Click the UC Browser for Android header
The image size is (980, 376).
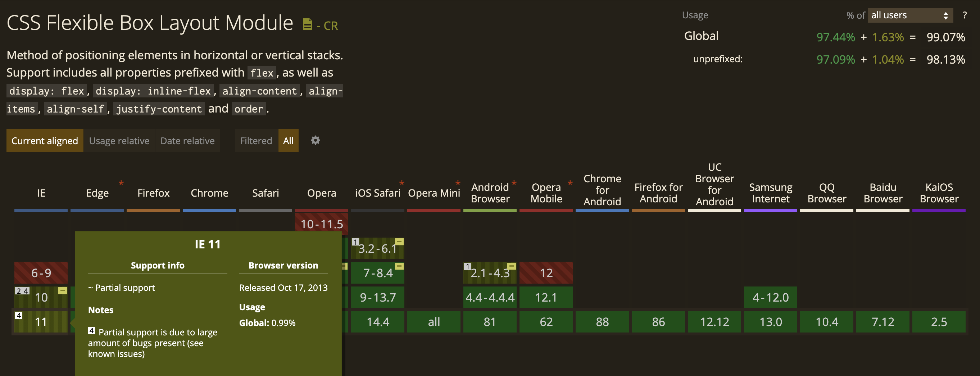pyautogui.click(x=714, y=184)
